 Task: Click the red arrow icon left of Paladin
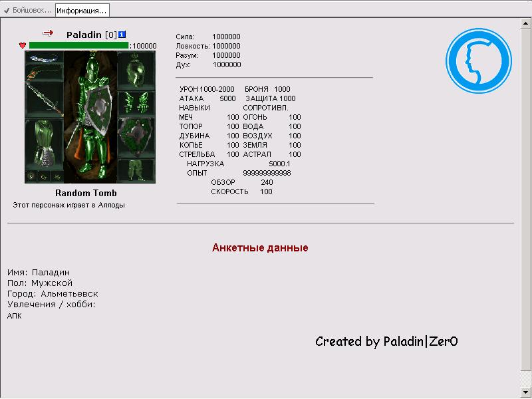click(48, 33)
